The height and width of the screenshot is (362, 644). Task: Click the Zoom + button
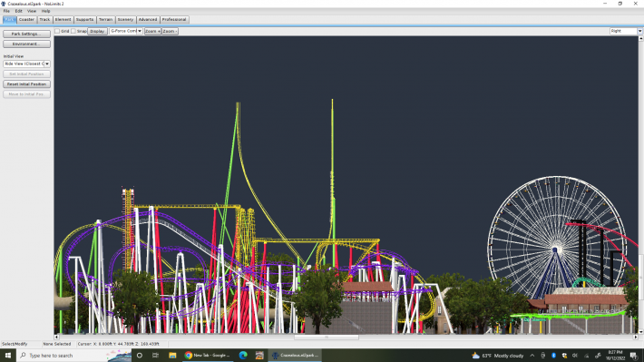pos(152,31)
